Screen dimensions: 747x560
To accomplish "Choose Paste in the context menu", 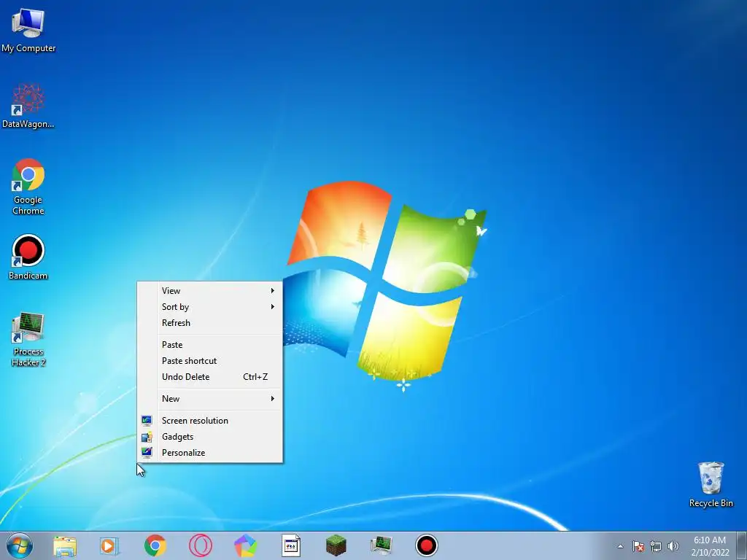I will (209, 345).
